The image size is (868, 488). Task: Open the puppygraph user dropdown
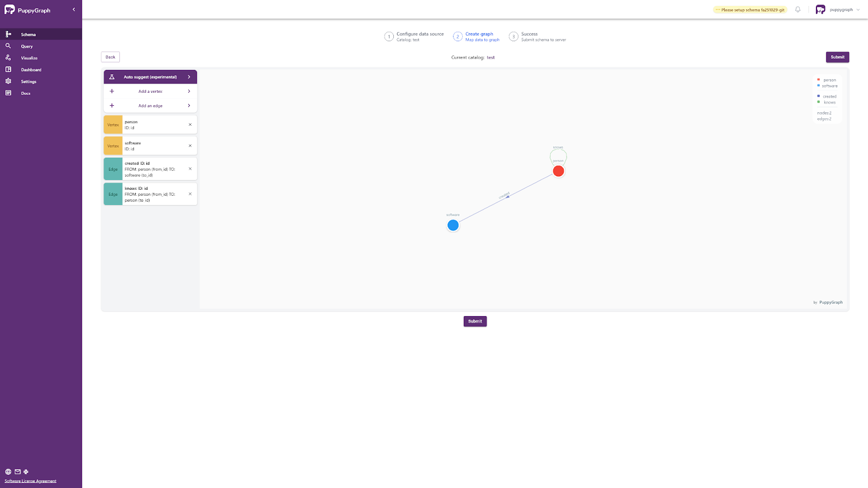[838, 10]
